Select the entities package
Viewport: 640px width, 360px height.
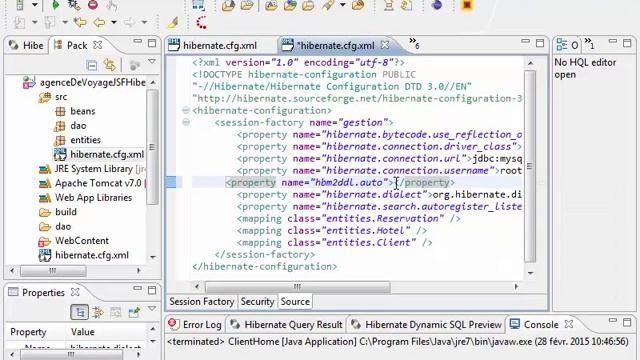point(78,140)
